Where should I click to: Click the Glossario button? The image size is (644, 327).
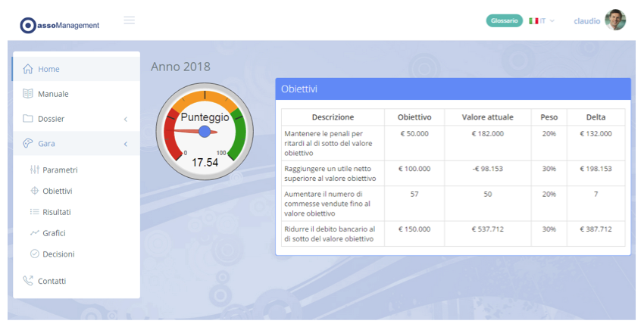click(x=505, y=20)
